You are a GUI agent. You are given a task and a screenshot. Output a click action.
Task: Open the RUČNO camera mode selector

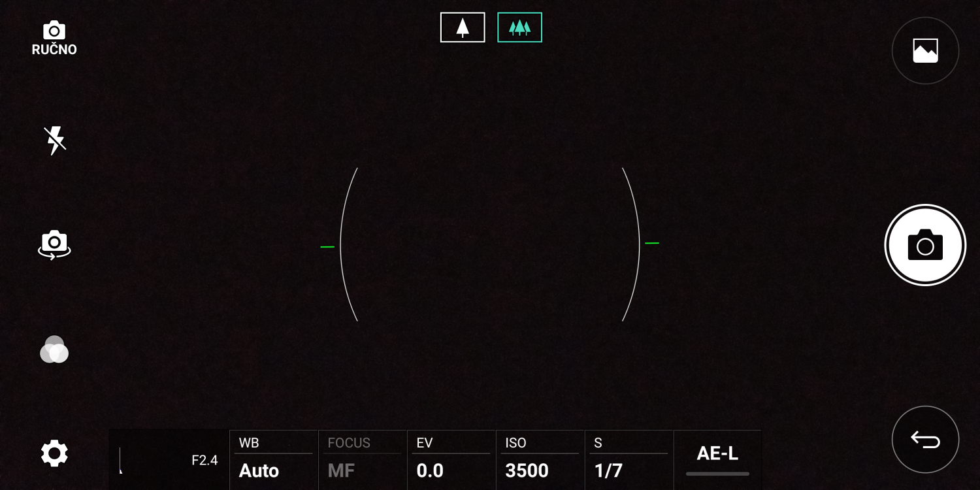54,39
